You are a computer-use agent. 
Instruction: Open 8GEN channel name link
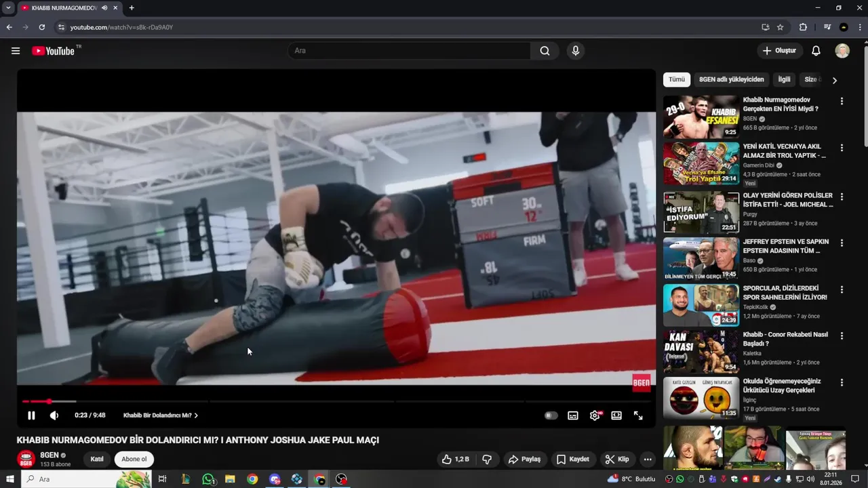(x=49, y=455)
